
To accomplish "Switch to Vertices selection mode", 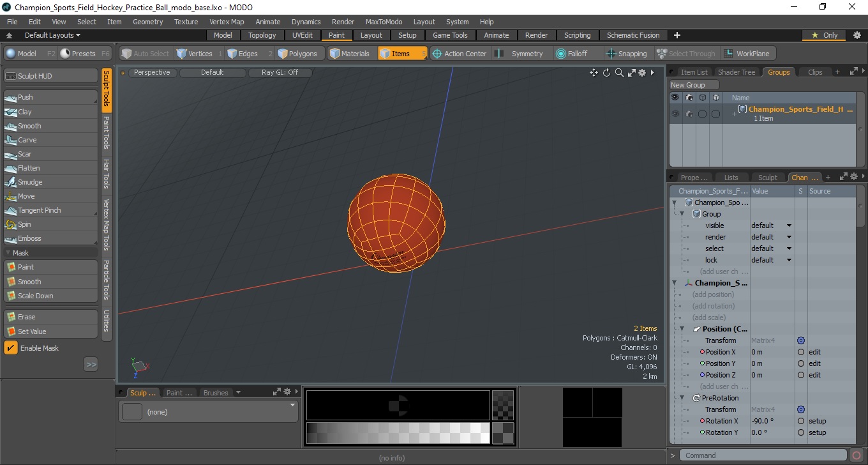I will [200, 54].
